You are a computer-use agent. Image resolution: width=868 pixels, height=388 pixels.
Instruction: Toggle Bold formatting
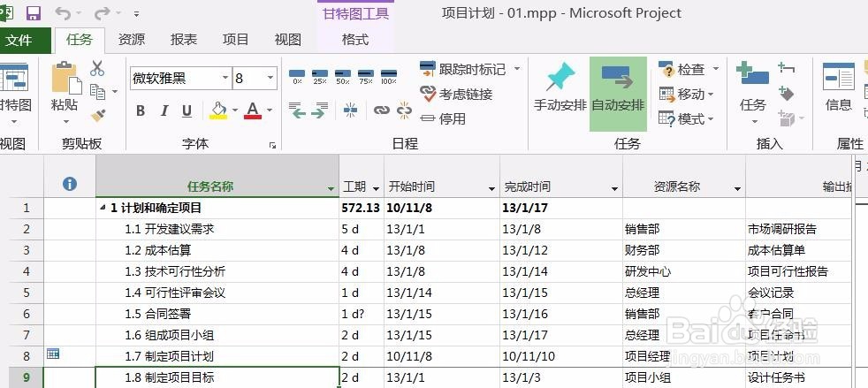pyautogui.click(x=141, y=110)
